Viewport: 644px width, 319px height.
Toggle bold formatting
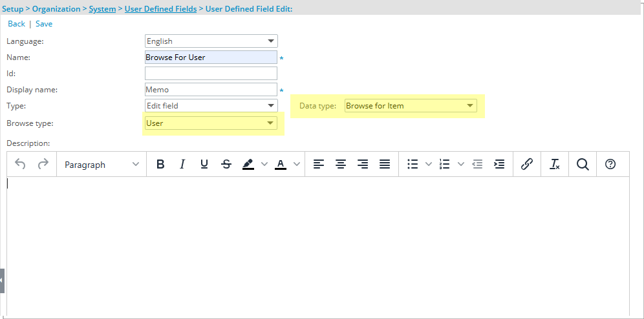coord(160,165)
